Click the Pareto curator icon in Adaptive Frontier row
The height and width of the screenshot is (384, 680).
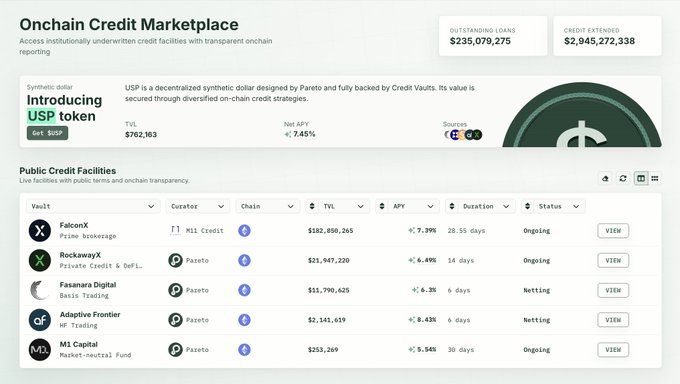click(175, 320)
